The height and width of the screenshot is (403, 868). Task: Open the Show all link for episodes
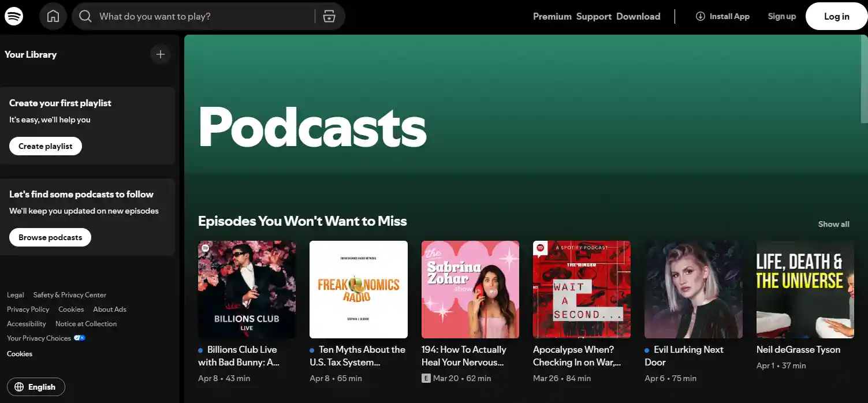pos(833,224)
